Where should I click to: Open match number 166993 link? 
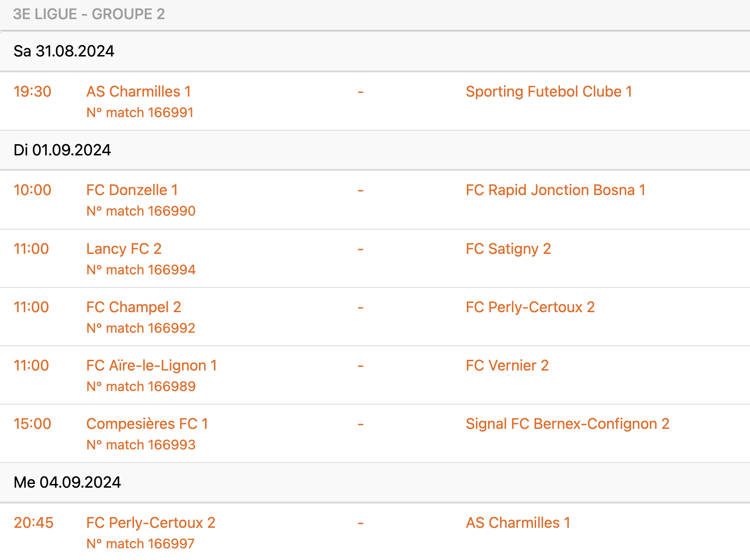click(141, 445)
